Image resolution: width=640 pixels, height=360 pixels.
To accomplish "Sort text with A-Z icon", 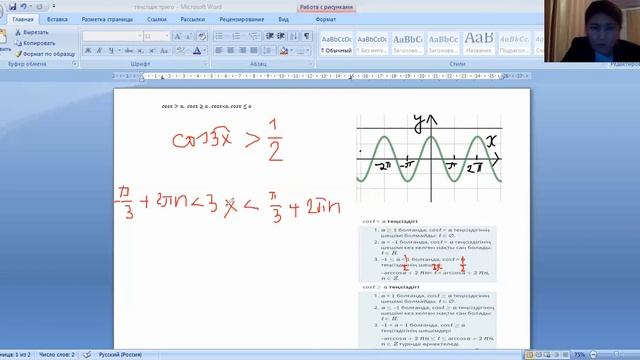I will [x=293, y=36].
